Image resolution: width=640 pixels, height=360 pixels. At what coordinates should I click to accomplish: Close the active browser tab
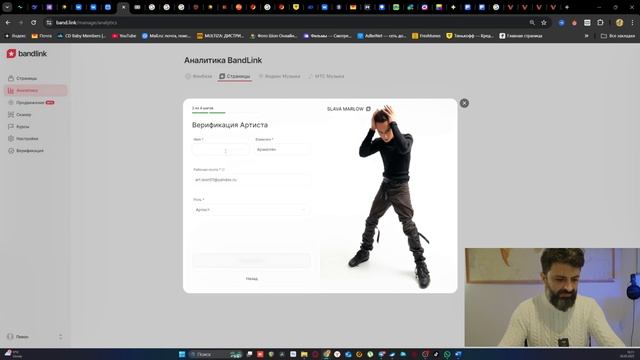124,7
